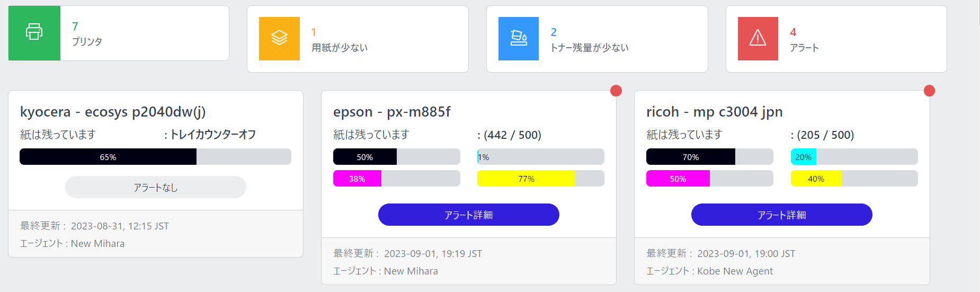Click epson's 38% magenta ink bar
This screenshot has height=292, width=980.
(397, 179)
